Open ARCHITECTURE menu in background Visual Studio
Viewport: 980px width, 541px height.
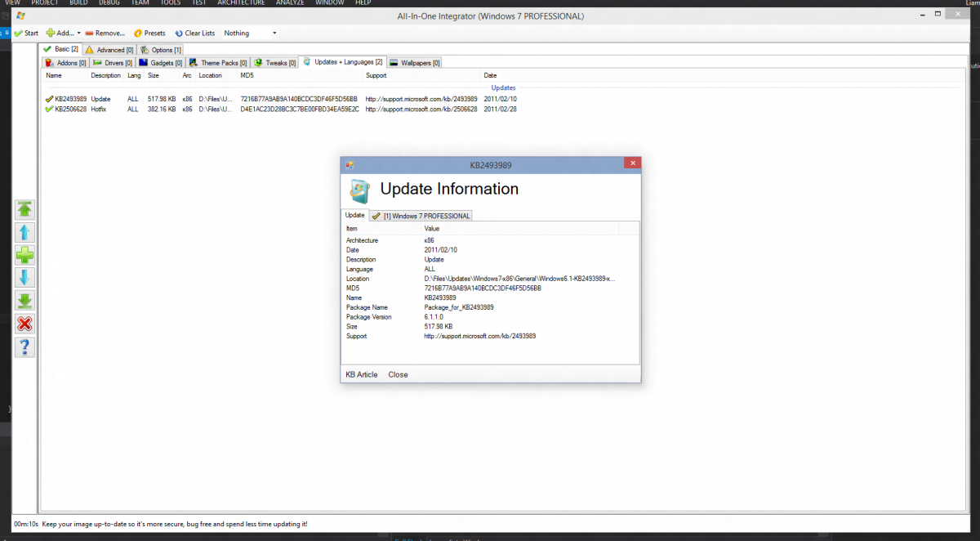point(242,2)
